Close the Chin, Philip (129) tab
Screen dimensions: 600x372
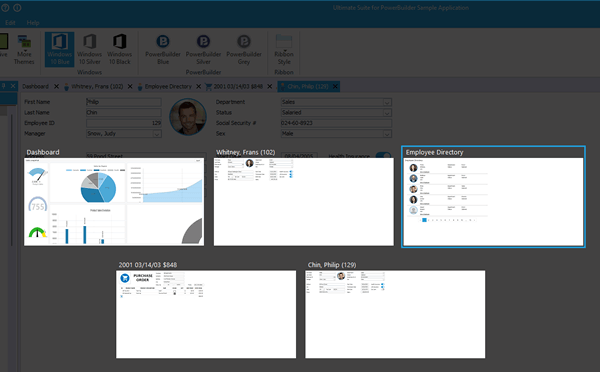coord(335,86)
